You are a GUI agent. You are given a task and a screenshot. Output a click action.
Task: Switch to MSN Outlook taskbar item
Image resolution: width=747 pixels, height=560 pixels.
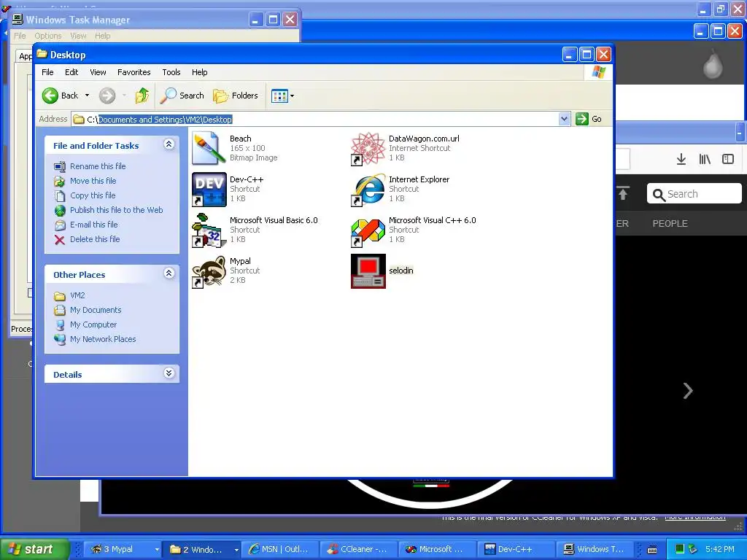pos(280,550)
